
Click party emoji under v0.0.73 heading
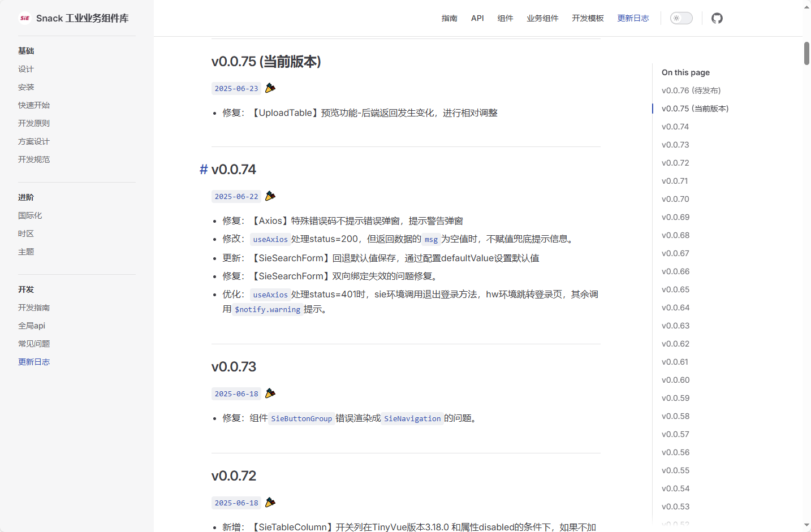[270, 393]
